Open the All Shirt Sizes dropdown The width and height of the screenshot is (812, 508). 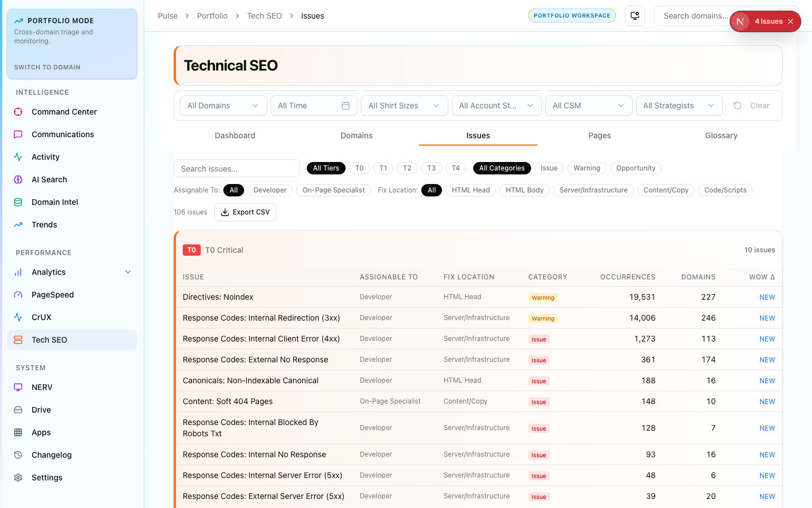tap(404, 106)
